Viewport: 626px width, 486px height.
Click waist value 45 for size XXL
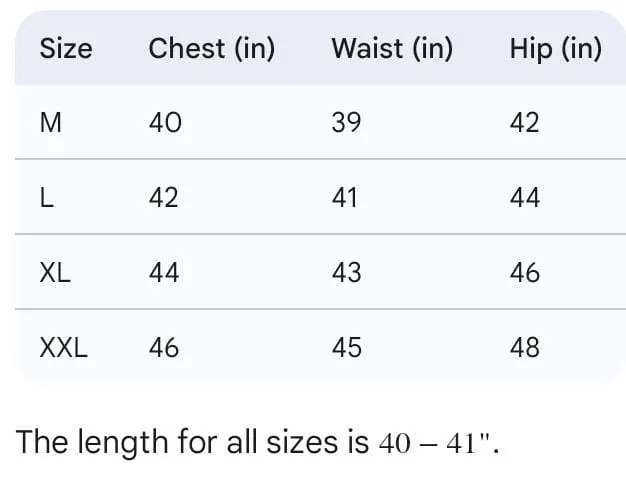[346, 347]
